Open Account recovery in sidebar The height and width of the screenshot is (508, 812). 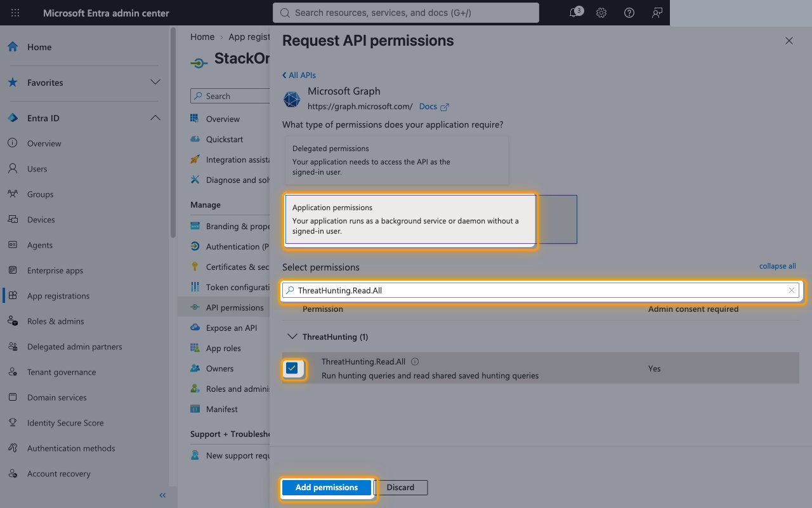[59, 474]
